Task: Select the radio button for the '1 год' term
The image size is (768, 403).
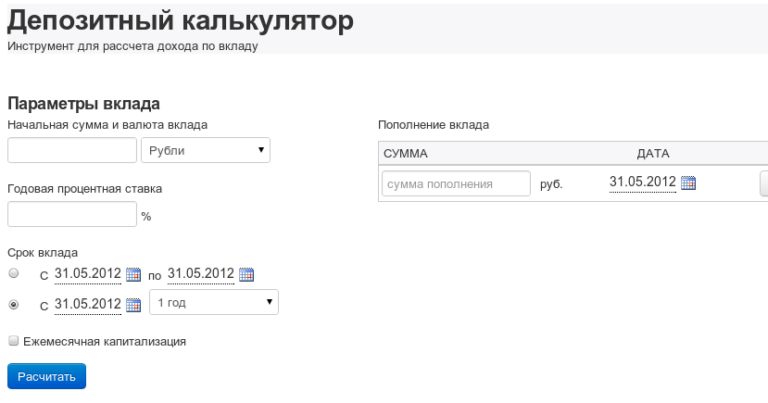Action: [x=13, y=304]
